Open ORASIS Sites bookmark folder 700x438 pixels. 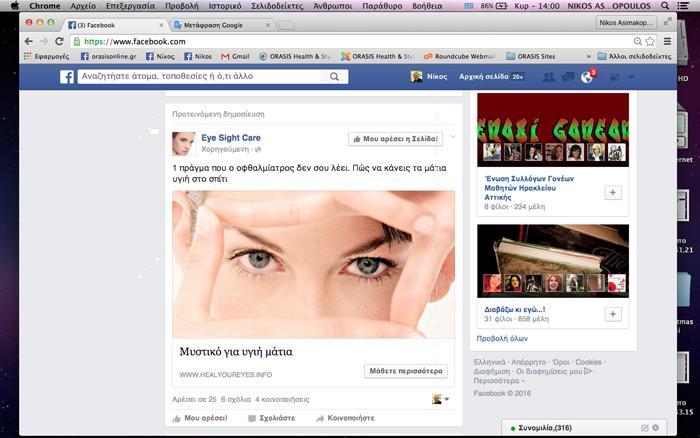(531, 56)
